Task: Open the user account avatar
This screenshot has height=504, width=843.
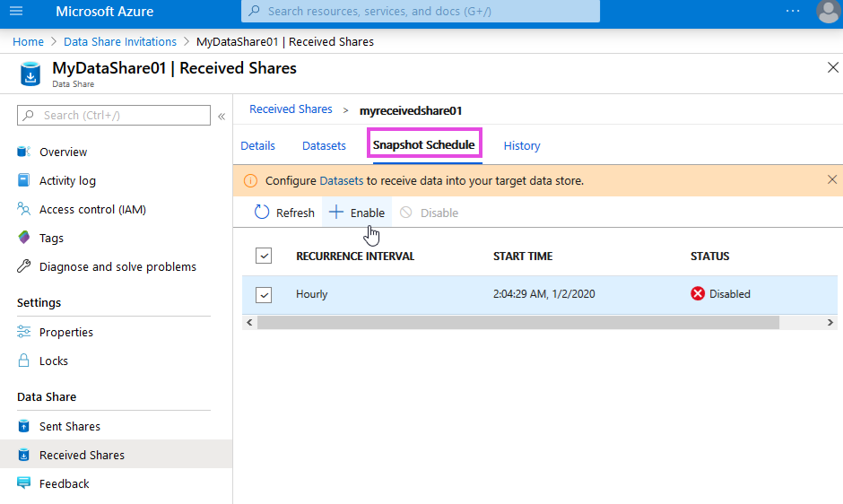Action: coord(828,11)
